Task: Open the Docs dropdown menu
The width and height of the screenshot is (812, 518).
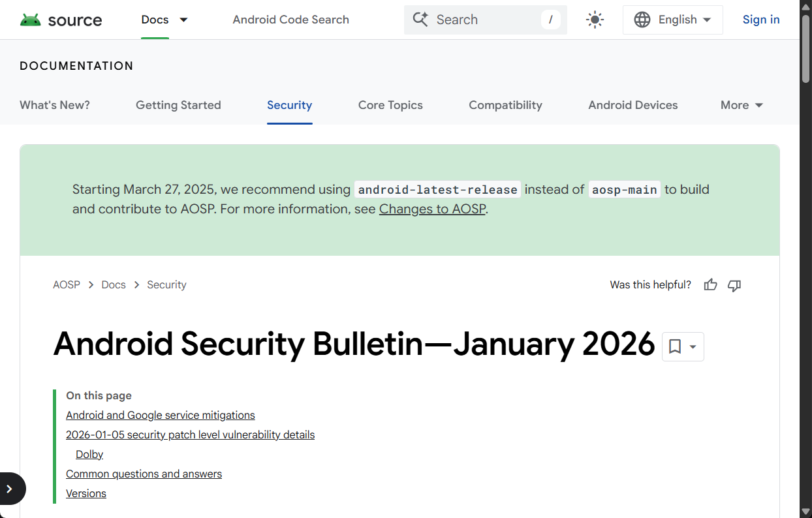Action: coord(164,20)
